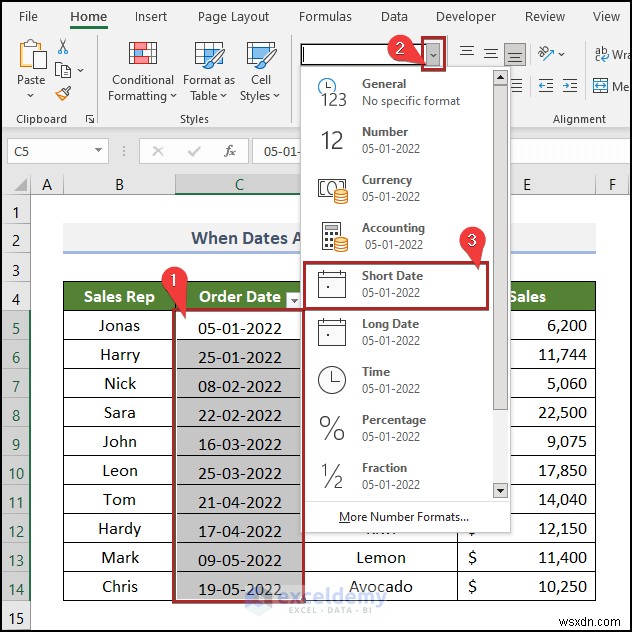
Task: Expand the Name Box dropdown
Action: (x=98, y=150)
